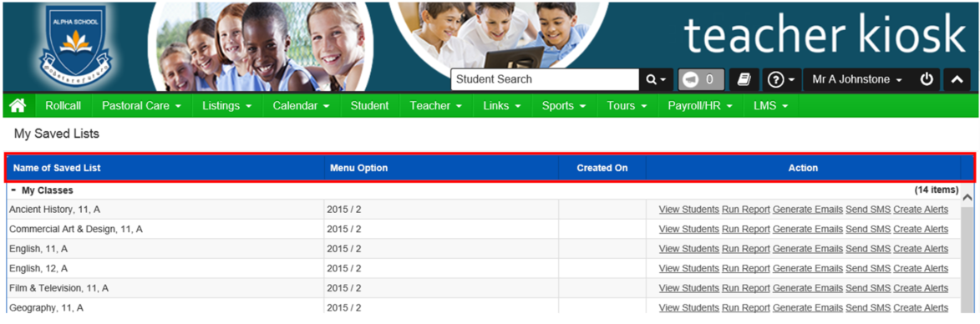This screenshot has width=980, height=324.
Task: Open the Payroll/HR menu
Action: tap(700, 106)
